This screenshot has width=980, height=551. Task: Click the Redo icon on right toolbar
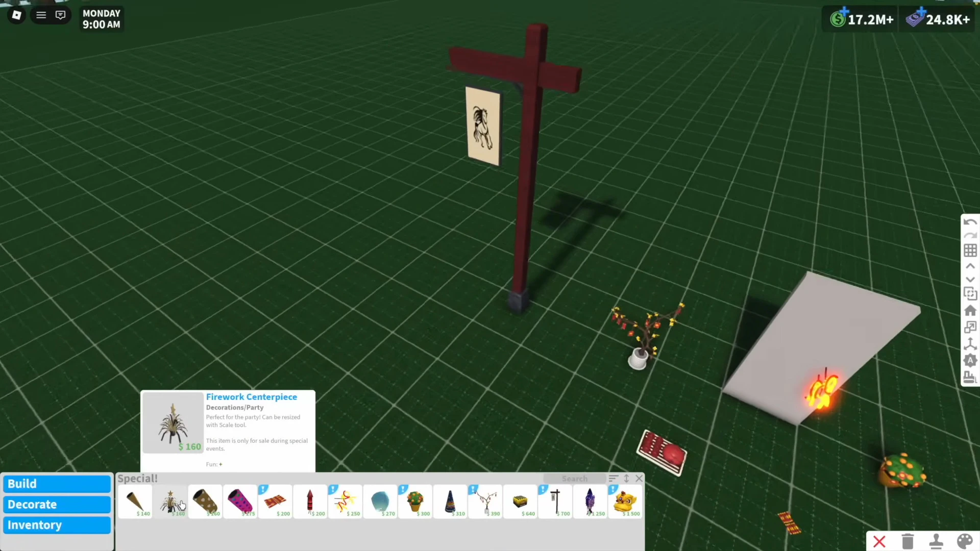point(970,235)
